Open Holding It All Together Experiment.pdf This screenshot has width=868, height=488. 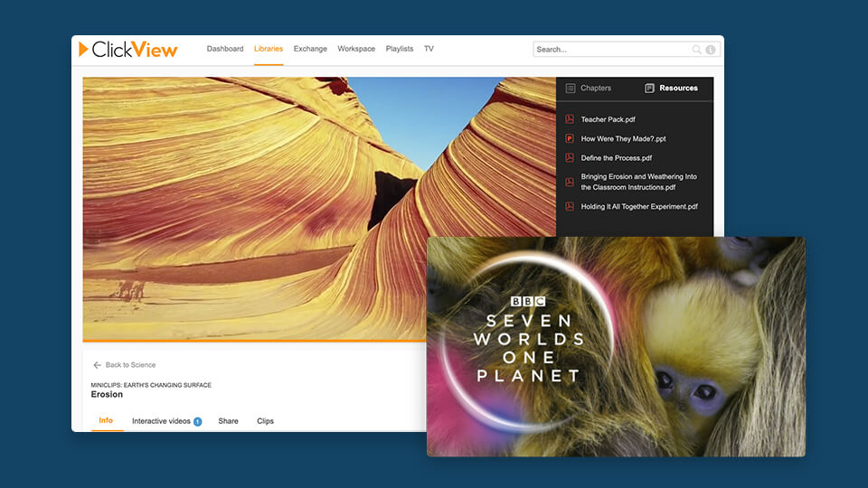click(x=639, y=207)
